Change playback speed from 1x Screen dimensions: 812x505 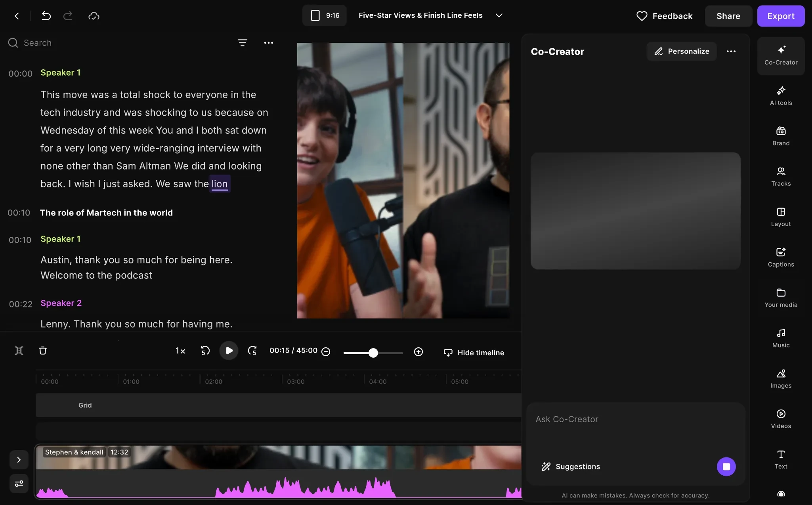[x=180, y=351]
